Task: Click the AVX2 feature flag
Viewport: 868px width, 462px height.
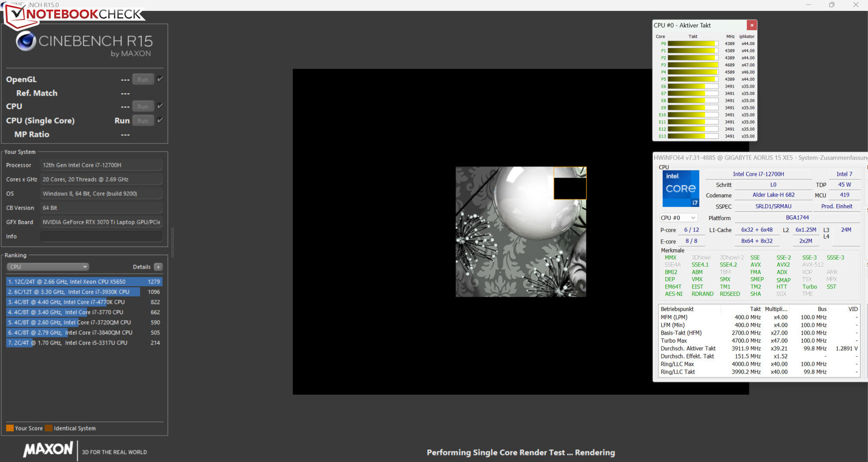Action: pos(783,265)
